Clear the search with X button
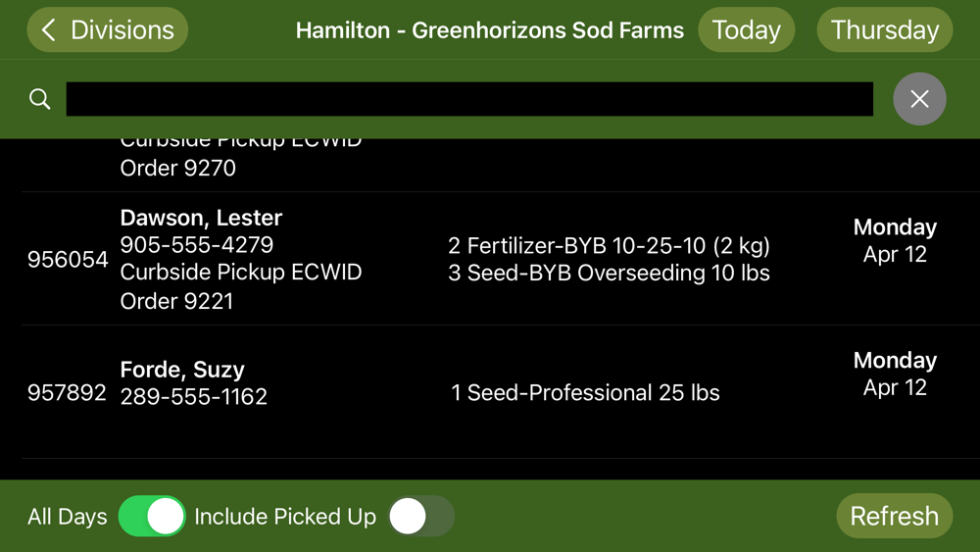This screenshot has height=552, width=980. point(918,99)
